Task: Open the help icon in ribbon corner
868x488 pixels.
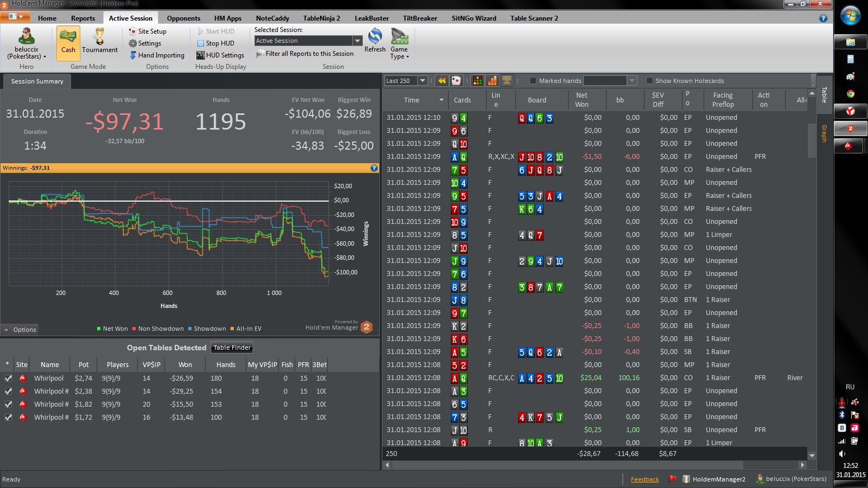Action: click(x=823, y=18)
